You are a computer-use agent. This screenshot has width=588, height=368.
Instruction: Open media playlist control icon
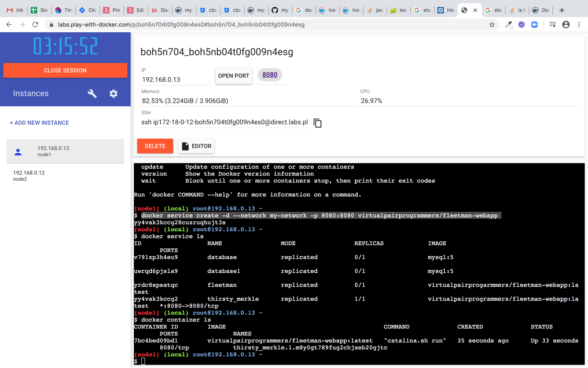pos(552,25)
